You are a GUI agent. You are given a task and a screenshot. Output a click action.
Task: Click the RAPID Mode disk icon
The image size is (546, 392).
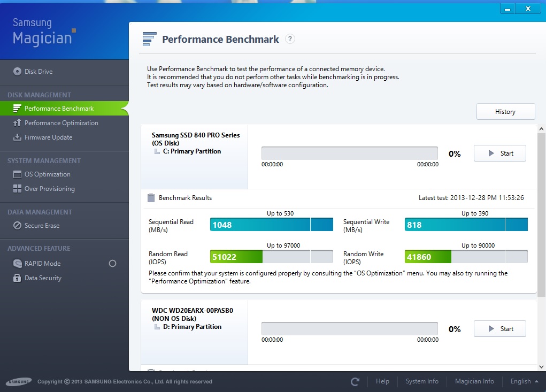17,264
